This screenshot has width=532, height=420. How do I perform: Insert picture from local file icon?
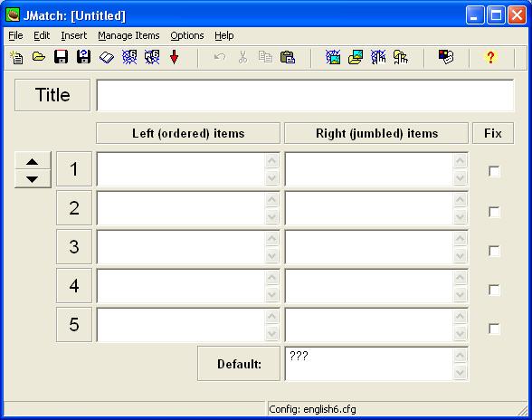356,57
